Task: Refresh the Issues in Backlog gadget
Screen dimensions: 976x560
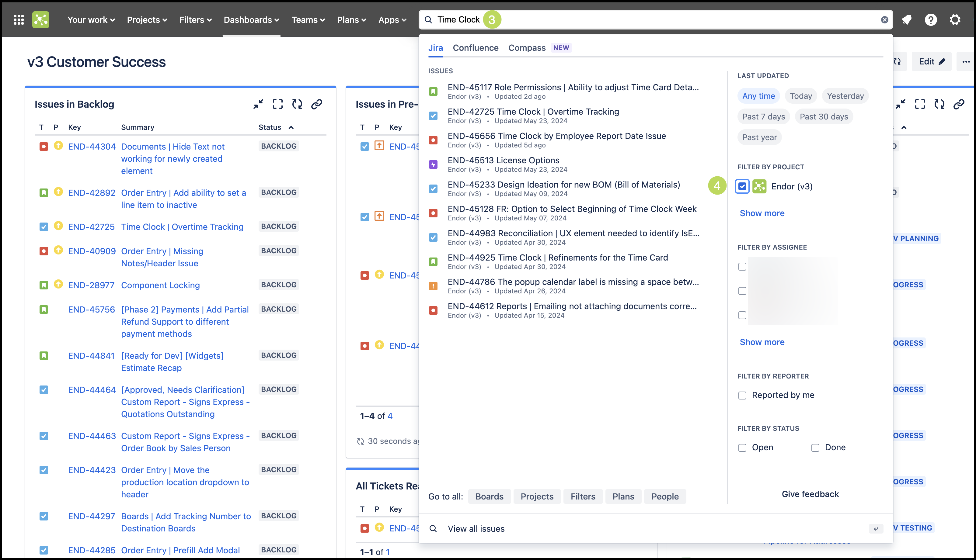Action: [297, 104]
